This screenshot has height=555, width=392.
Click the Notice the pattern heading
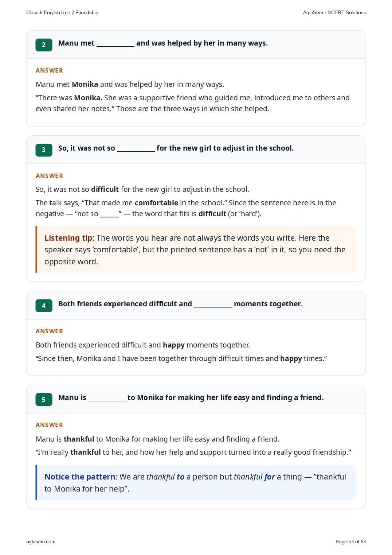click(81, 477)
